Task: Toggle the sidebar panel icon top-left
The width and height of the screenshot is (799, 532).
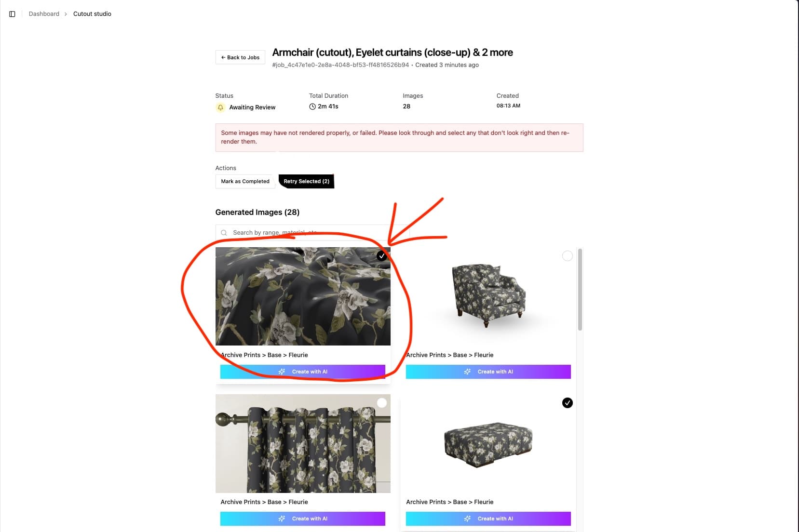Action: click(x=12, y=14)
